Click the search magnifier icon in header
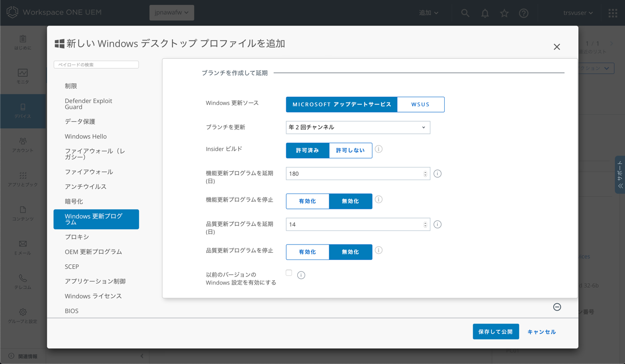The width and height of the screenshot is (625, 364). (465, 13)
